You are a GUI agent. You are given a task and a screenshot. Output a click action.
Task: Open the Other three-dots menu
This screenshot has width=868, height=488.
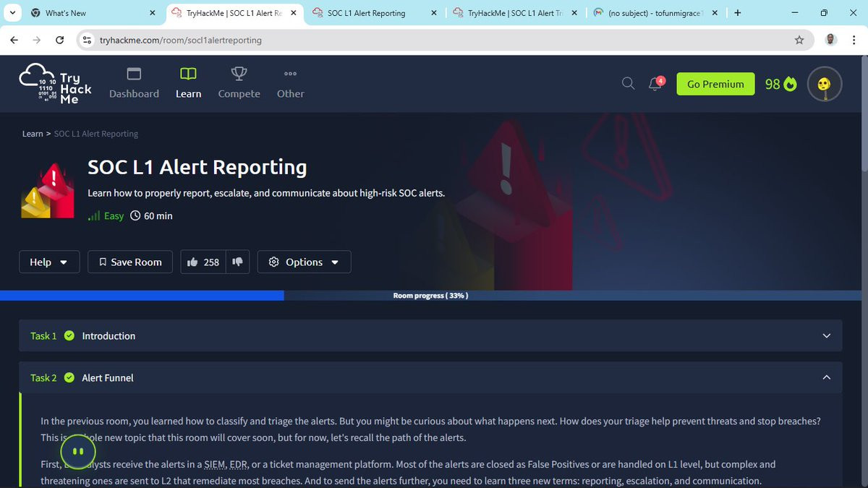click(290, 74)
